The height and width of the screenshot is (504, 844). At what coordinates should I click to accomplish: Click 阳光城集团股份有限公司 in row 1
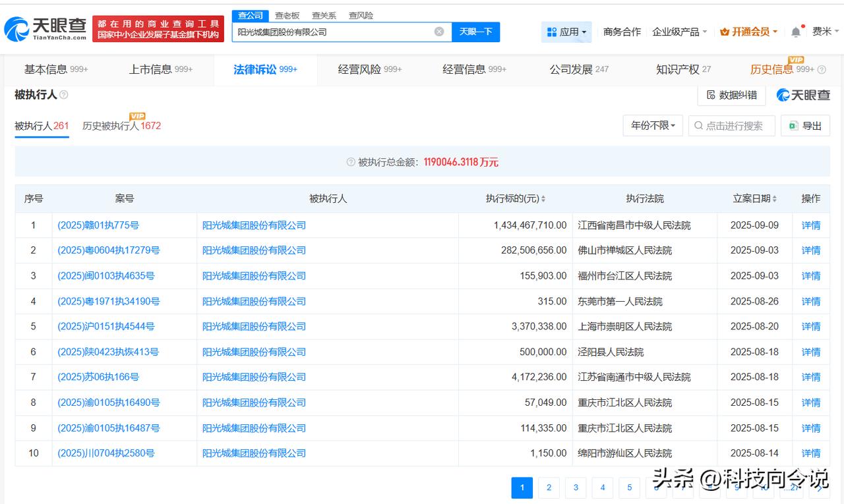pos(254,225)
